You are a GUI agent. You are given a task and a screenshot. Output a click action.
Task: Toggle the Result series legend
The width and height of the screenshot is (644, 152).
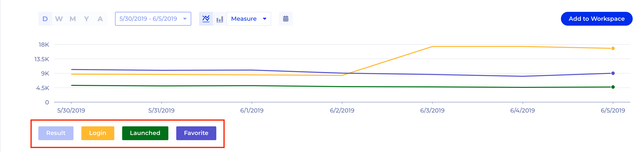coord(56,133)
